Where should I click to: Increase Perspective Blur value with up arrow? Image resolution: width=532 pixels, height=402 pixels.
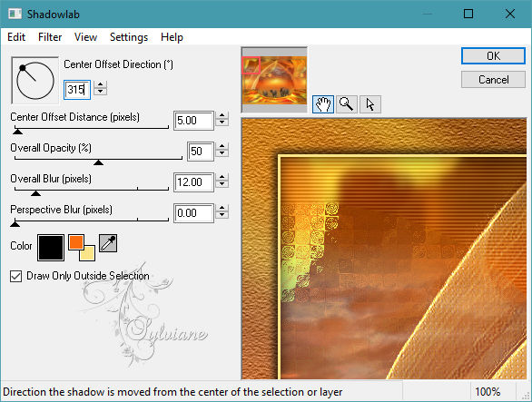pyautogui.click(x=222, y=208)
